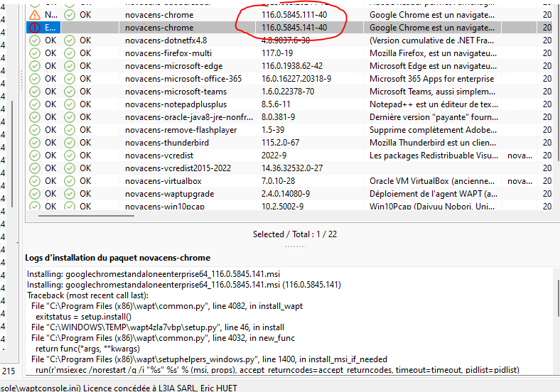The height and width of the screenshot is (392, 560).
Task: Click first OK icon of novacens-vcredist2015-2022 row
Action: [x=35, y=168]
